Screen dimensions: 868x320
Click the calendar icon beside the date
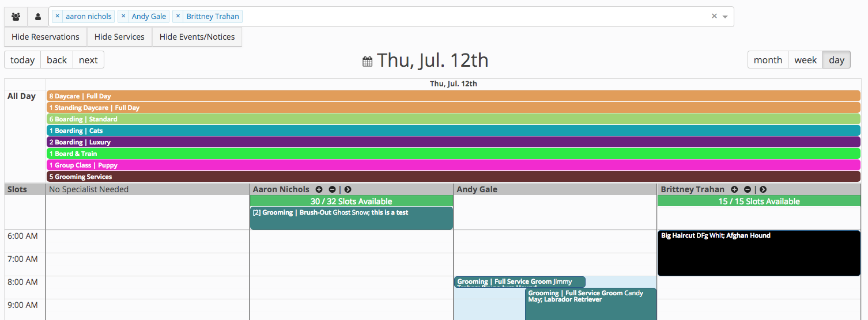click(367, 62)
